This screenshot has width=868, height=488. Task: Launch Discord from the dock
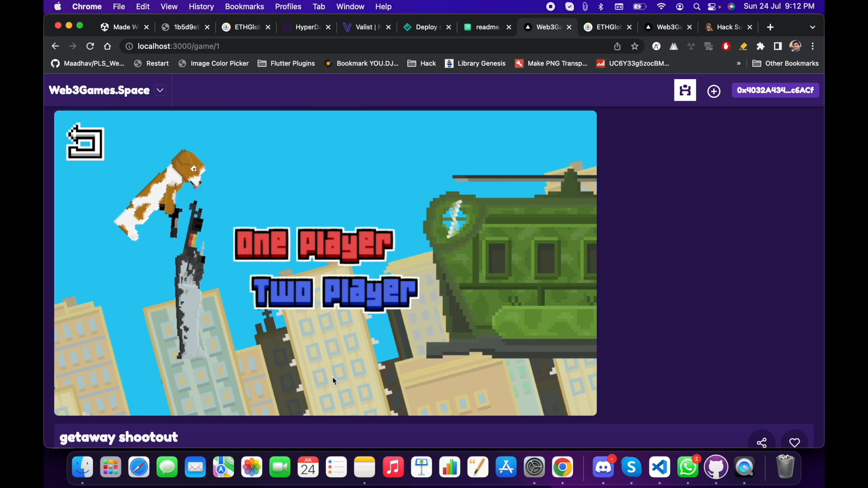tap(604, 467)
